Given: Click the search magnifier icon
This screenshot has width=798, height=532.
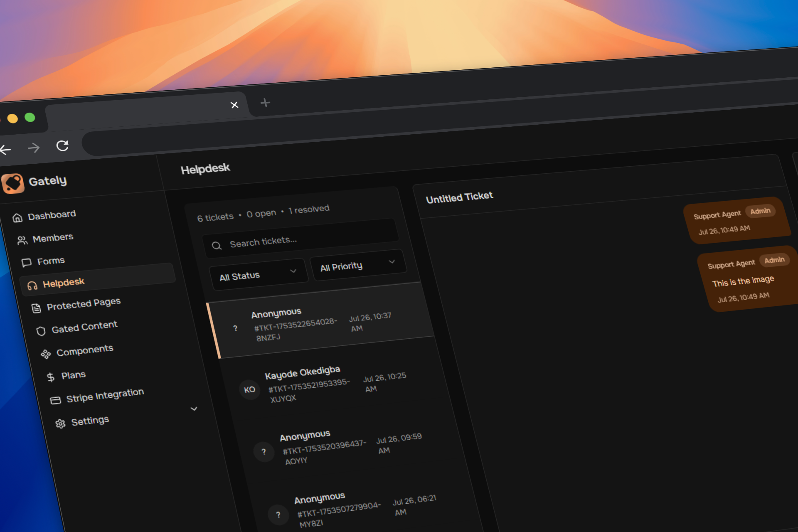Looking at the screenshot, I should click(217, 246).
